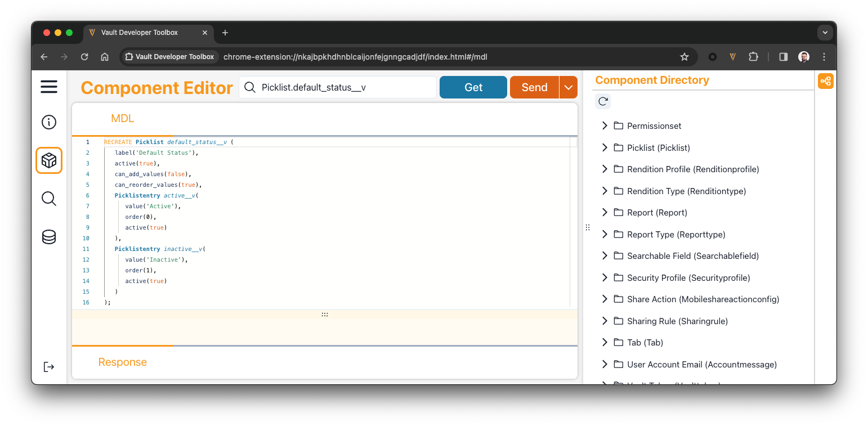Click the dark round extension icon
868x426 pixels.
click(x=713, y=57)
